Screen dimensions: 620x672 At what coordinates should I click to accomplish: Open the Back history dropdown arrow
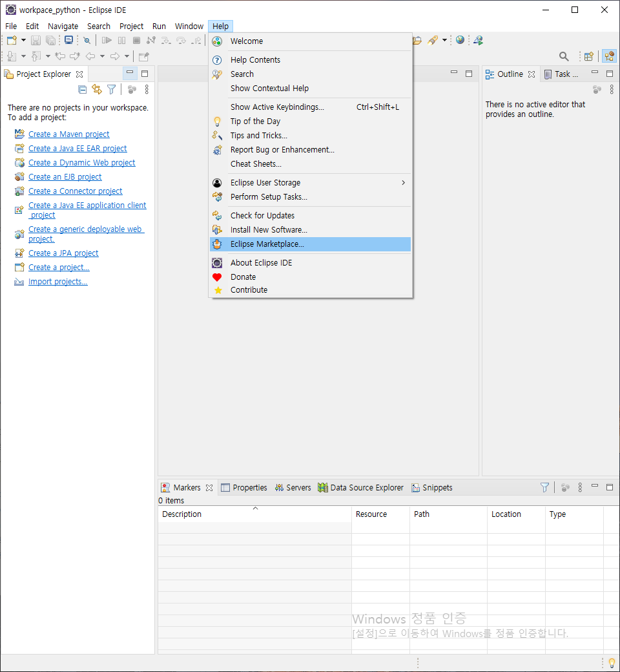[103, 56]
